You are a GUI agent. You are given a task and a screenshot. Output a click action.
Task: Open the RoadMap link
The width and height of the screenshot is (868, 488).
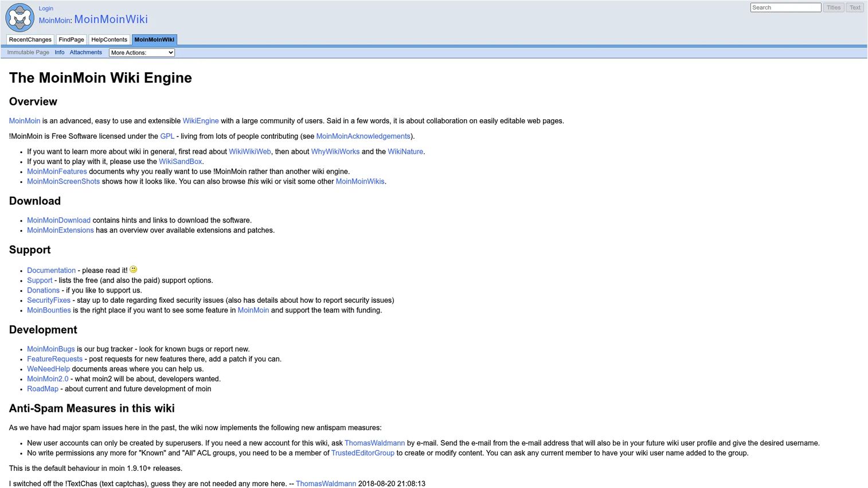pos(42,389)
